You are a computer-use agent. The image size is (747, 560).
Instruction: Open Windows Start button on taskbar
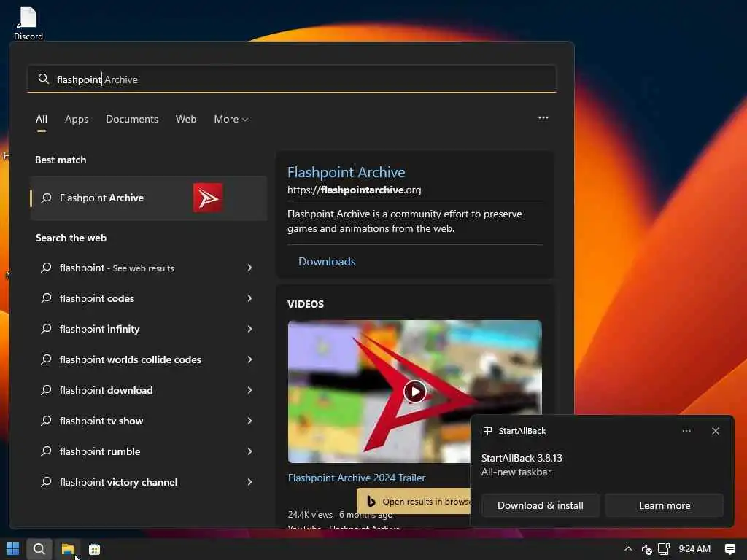point(13,549)
